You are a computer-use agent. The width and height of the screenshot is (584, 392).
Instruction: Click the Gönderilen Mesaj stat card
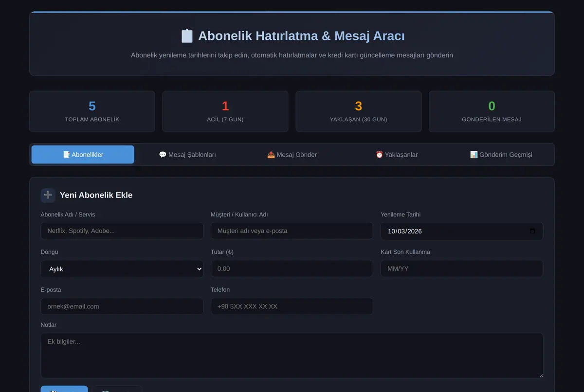coord(492,111)
